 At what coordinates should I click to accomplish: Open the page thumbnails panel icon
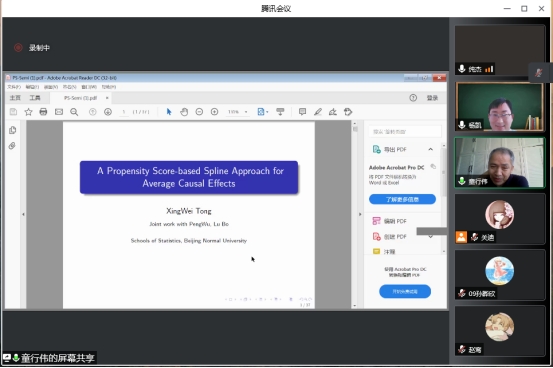coord(13,130)
